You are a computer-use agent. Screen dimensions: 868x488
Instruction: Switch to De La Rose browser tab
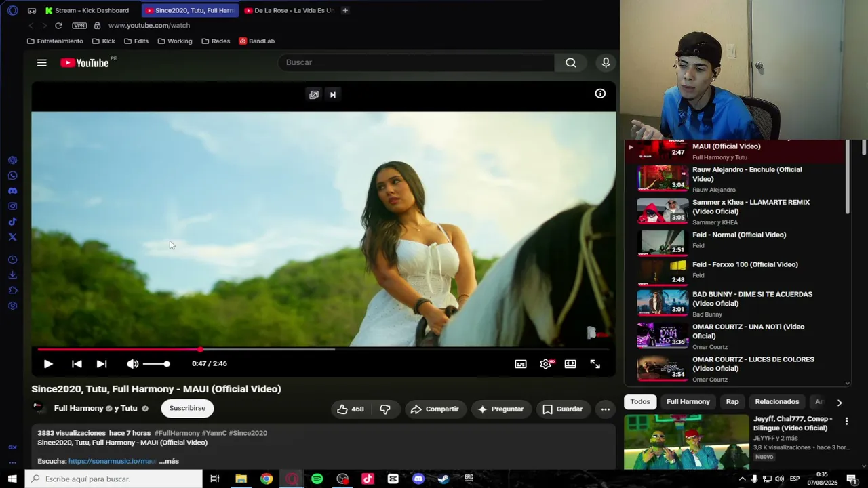[x=290, y=10]
